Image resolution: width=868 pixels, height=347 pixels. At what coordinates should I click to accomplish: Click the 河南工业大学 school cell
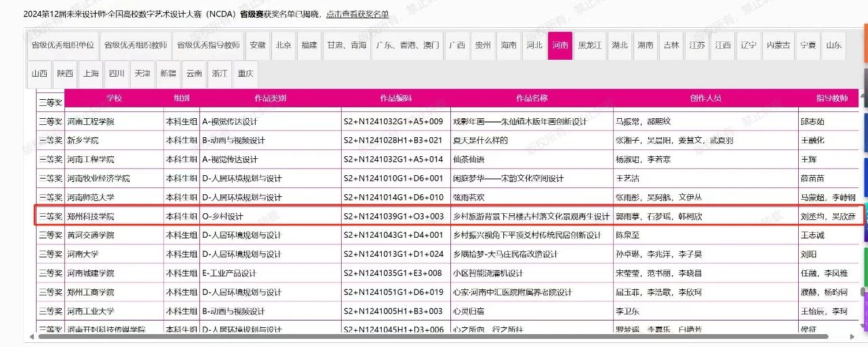click(x=114, y=312)
